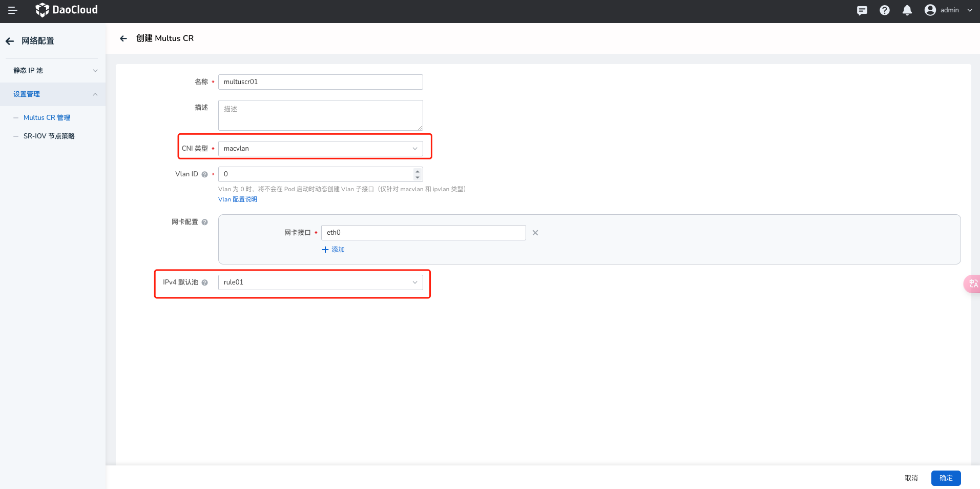The image size is (980, 489).
Task: Remove the eth0 network interface entry
Action: [x=535, y=233]
